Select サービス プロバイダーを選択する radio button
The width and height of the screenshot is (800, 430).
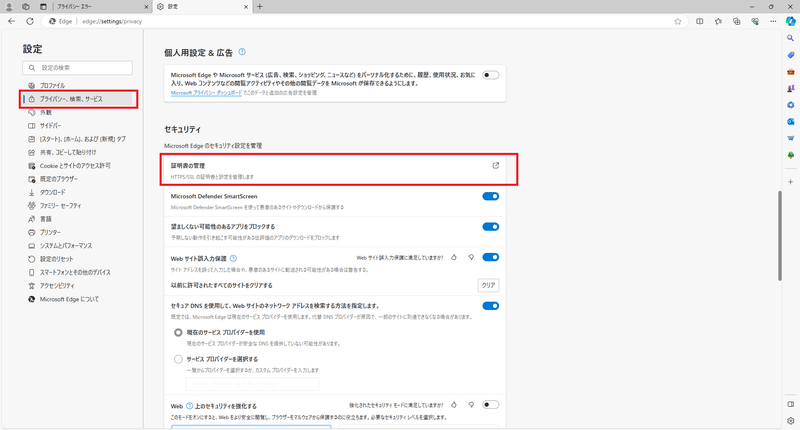pos(178,359)
